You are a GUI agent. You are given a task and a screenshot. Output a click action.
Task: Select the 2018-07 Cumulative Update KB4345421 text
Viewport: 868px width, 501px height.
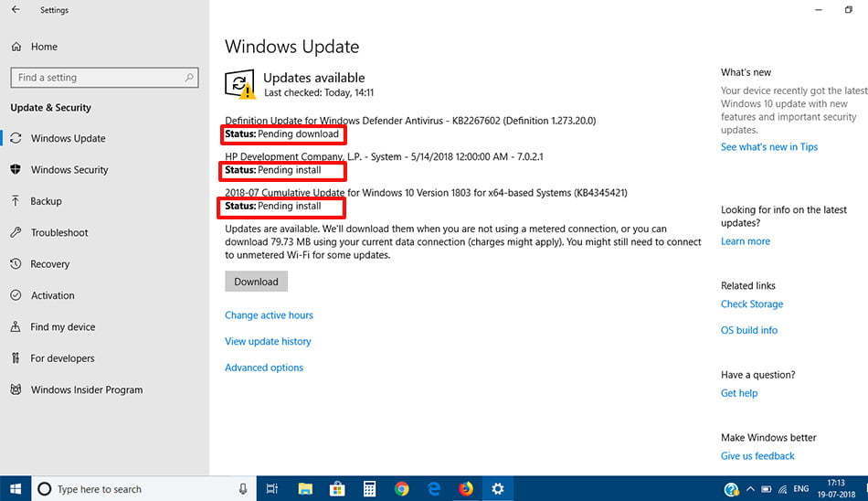pyautogui.click(x=426, y=193)
